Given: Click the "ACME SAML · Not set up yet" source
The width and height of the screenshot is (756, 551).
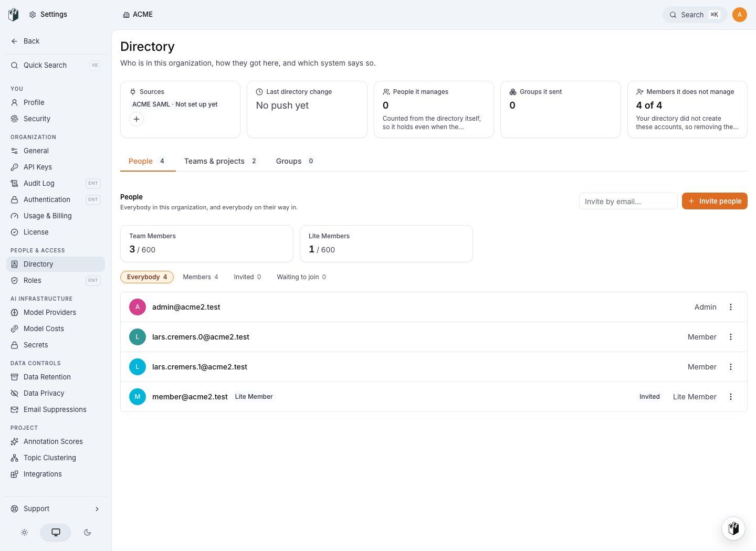Looking at the screenshot, I should pos(175,104).
